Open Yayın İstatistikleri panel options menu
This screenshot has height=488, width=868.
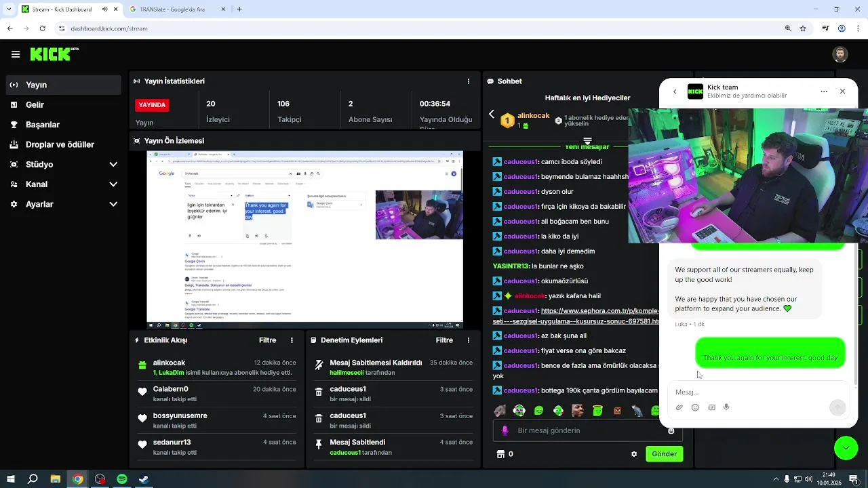(468, 81)
